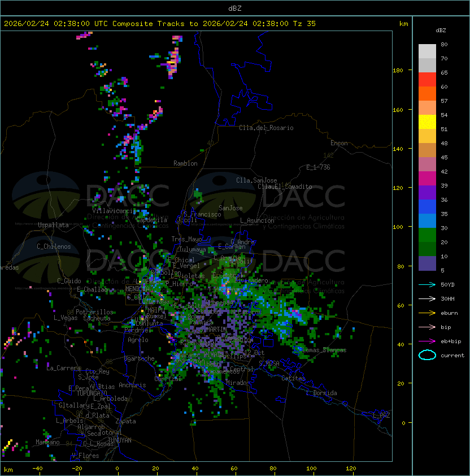Select the green 20-30 dBZ swatch
470x476 pixels.
427,235
